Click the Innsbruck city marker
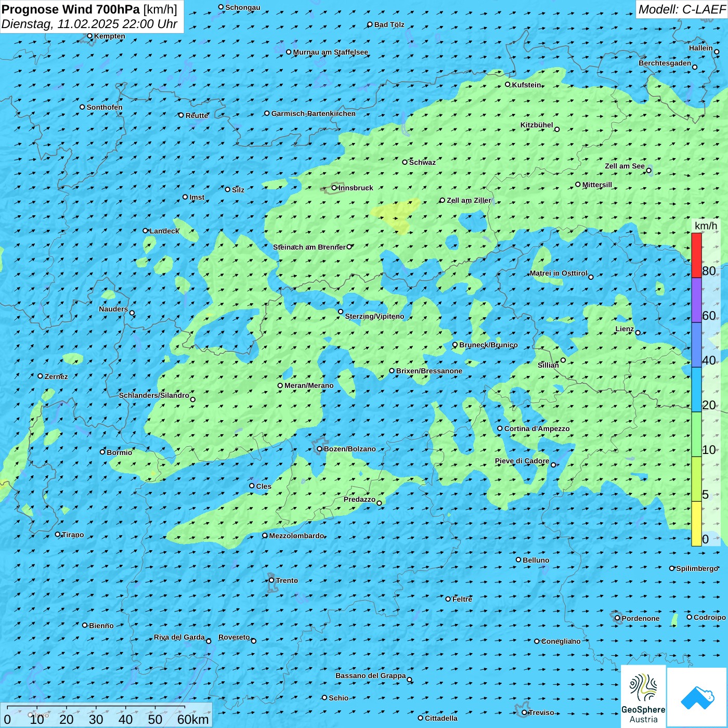This screenshot has width=728, height=728. pos(334,188)
